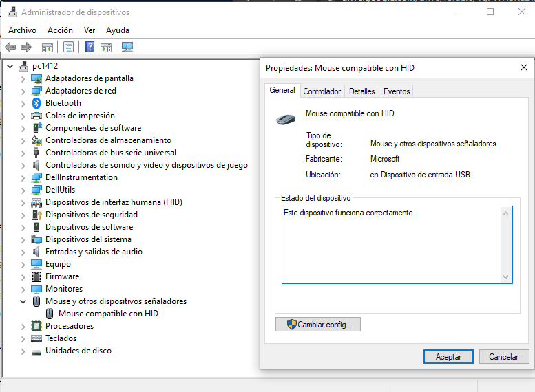
Task: Click the Cambiar config. button
Action: pyautogui.click(x=317, y=325)
